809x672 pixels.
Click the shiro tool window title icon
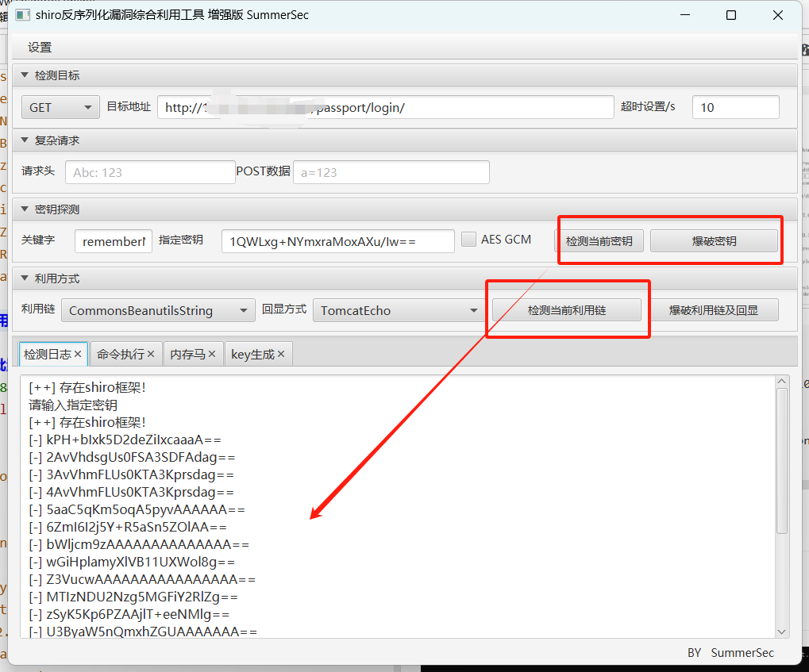tap(23, 14)
